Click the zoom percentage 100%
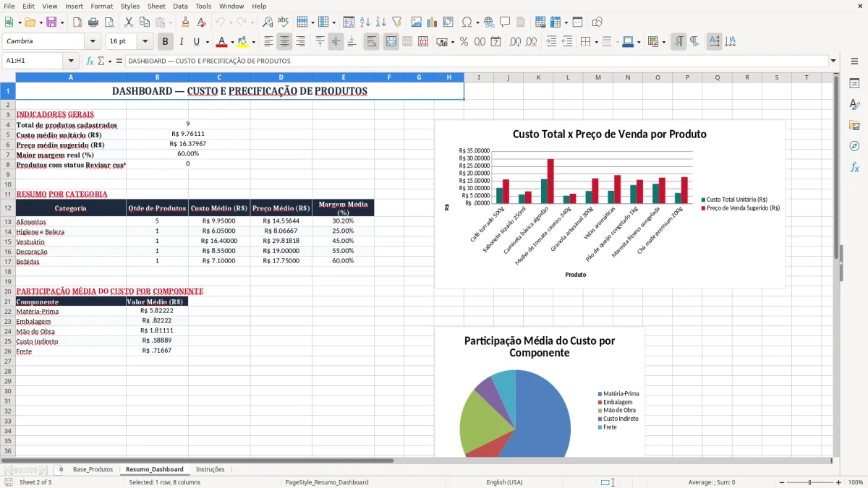The width and height of the screenshot is (868, 488). click(856, 482)
